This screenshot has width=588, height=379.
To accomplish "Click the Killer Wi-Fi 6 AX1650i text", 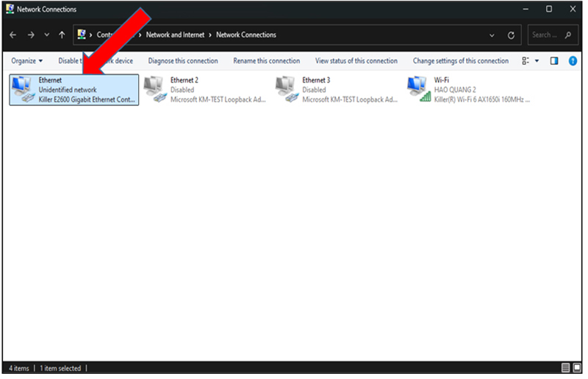I will point(482,99).
